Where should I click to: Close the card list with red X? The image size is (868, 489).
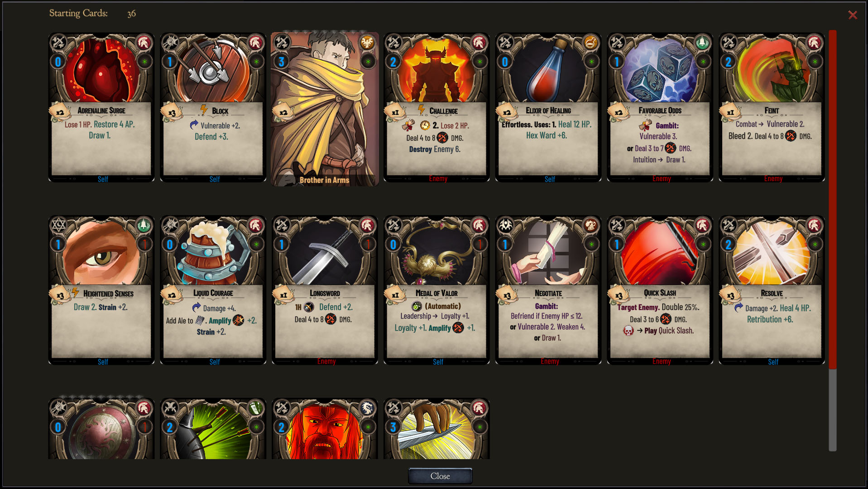point(853,15)
